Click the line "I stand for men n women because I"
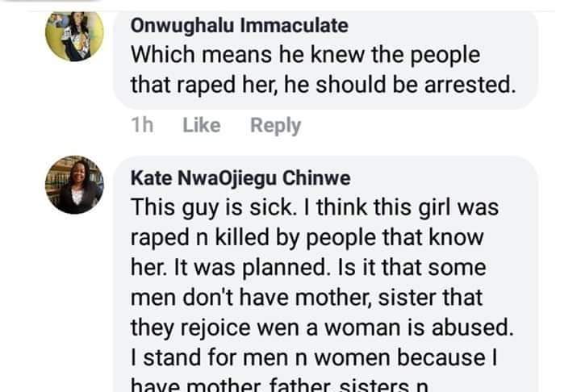 [318, 357]
